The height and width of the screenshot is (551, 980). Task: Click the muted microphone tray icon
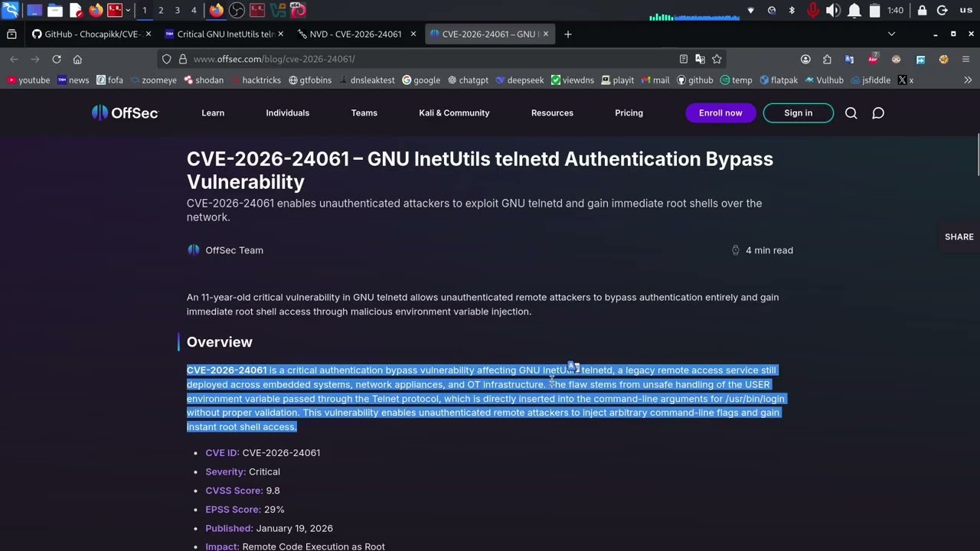812,10
